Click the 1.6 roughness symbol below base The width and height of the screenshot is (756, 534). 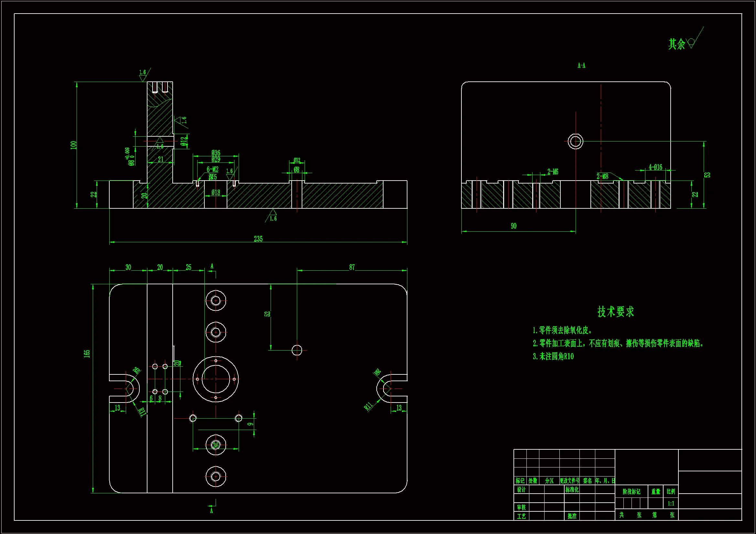[x=273, y=216]
